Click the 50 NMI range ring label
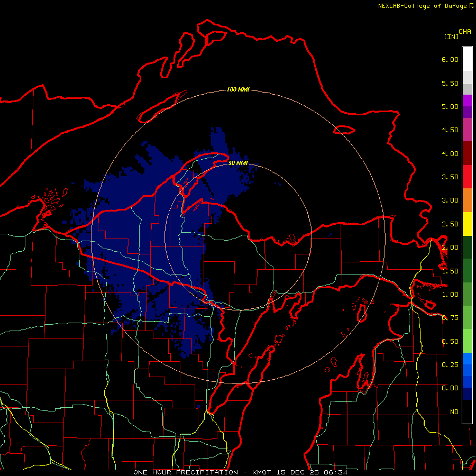 click(238, 163)
